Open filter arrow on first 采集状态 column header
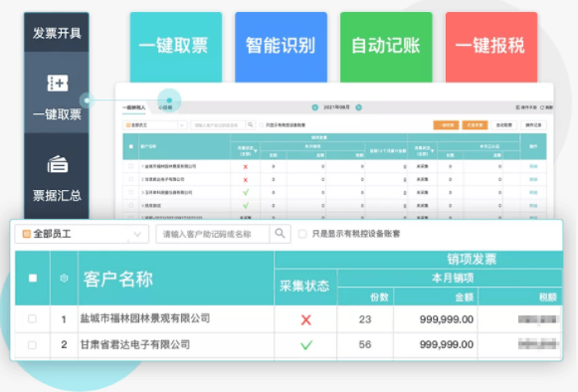 [256, 151]
